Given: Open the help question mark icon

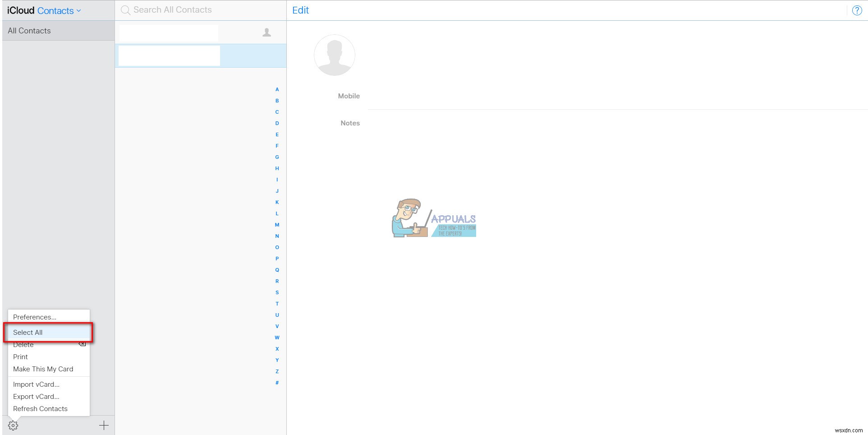Looking at the screenshot, I should point(857,10).
